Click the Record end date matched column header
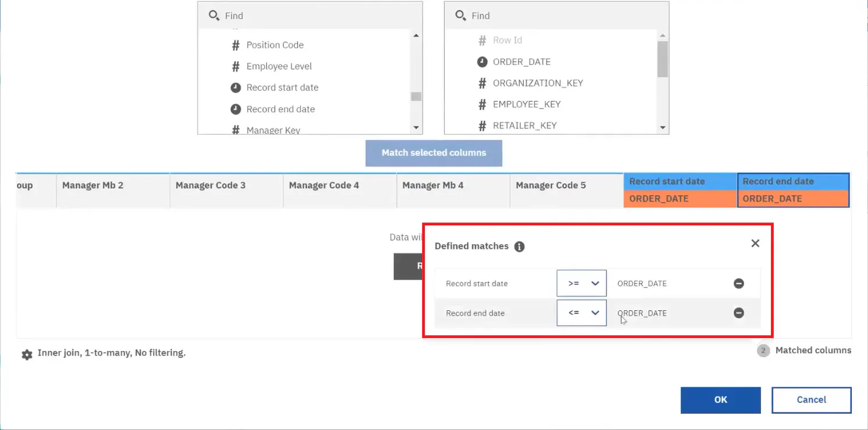 [794, 181]
